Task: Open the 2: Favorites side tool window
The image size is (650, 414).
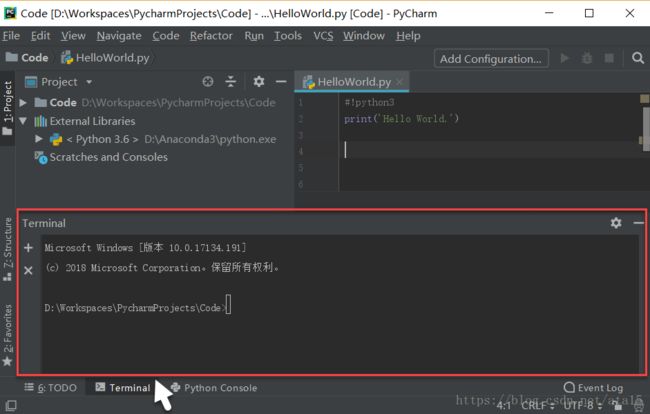Action: pyautogui.click(x=8, y=335)
